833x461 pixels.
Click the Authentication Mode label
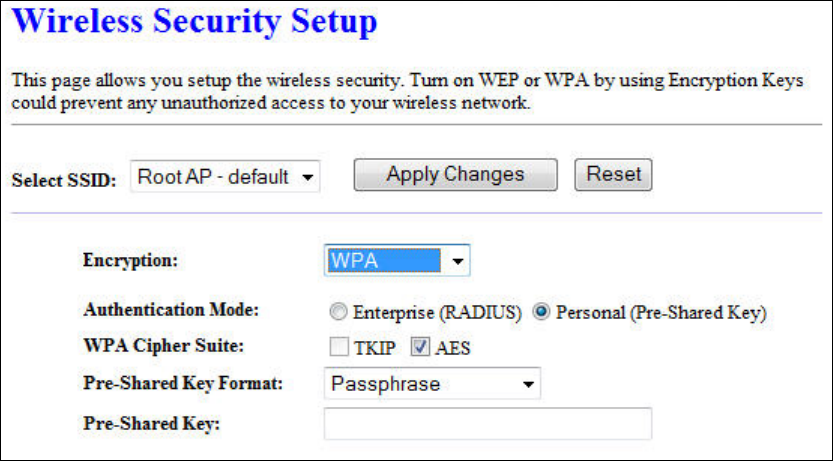click(170, 311)
